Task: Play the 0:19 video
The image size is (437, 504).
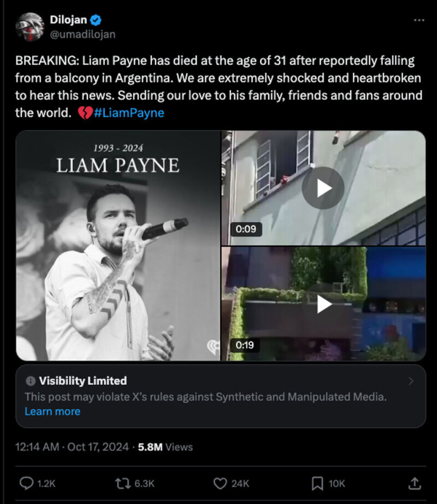Action: coord(323,304)
